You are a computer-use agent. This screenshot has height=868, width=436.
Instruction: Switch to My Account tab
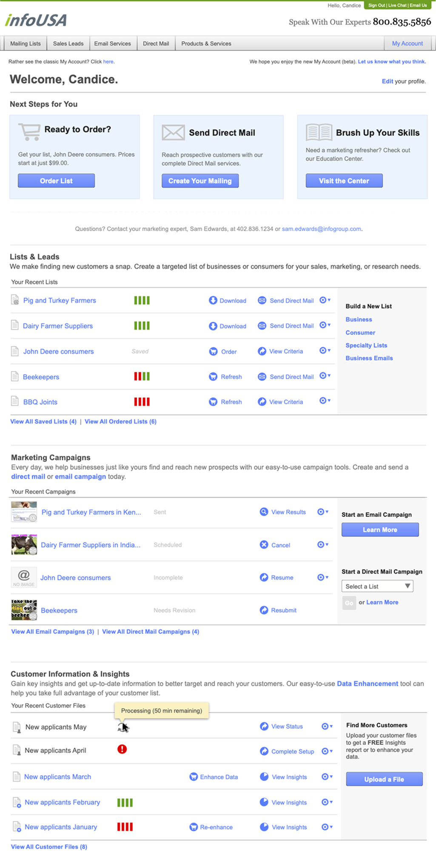(x=408, y=43)
